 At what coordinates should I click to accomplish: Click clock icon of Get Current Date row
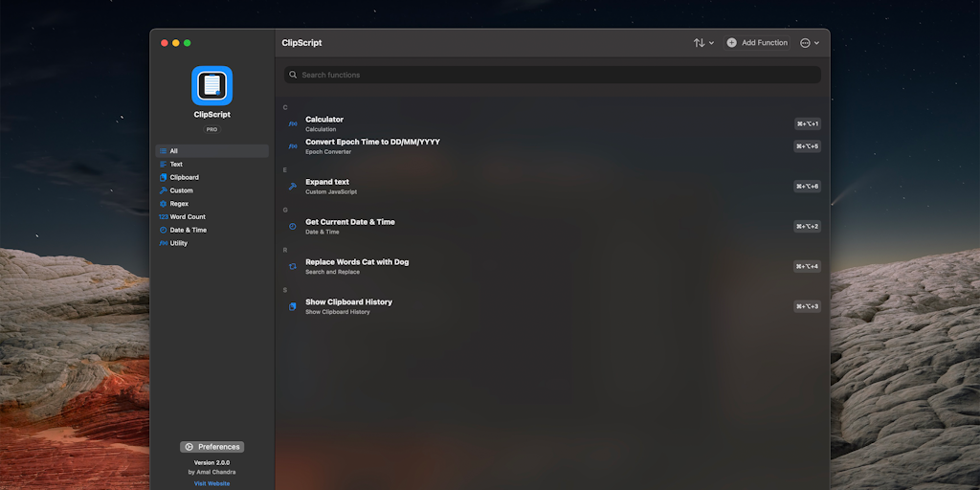coord(293,226)
